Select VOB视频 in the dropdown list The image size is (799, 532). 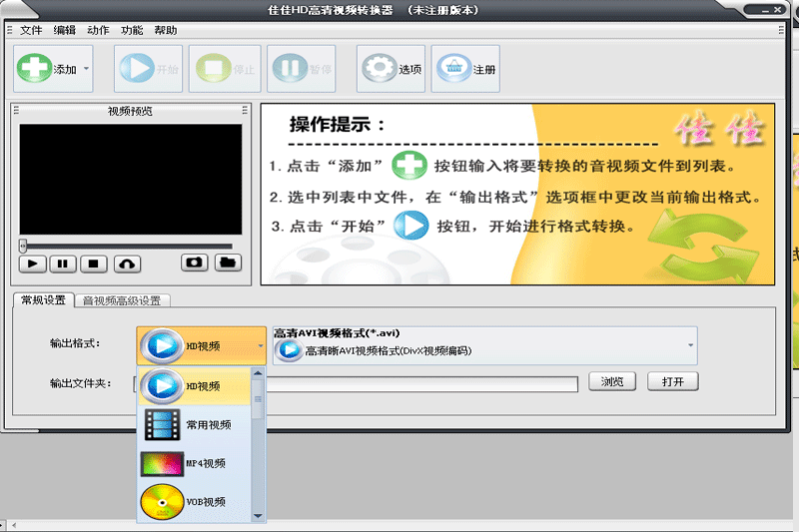click(194, 502)
